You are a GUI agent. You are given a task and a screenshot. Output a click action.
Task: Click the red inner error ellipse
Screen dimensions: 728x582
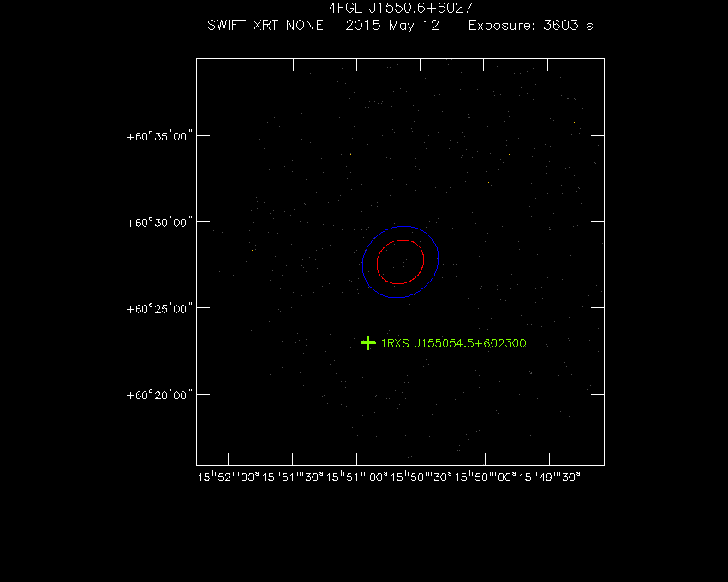(400, 262)
